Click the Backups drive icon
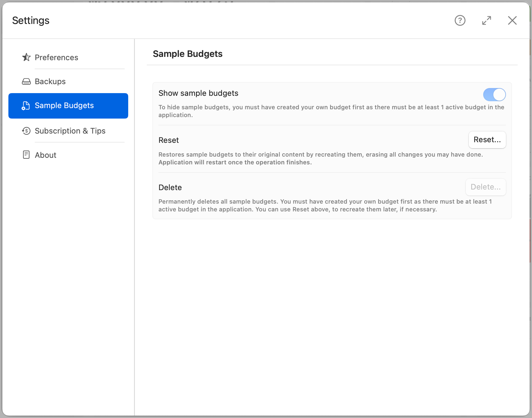 [x=26, y=81]
